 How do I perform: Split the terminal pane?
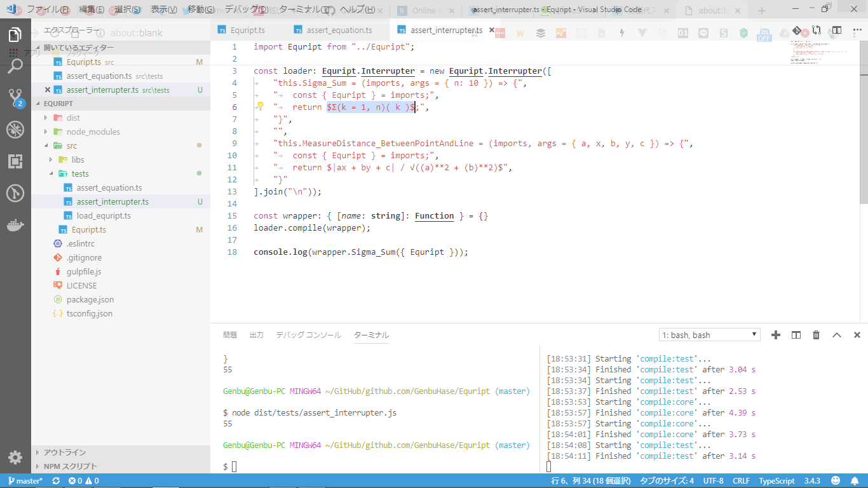(796, 335)
